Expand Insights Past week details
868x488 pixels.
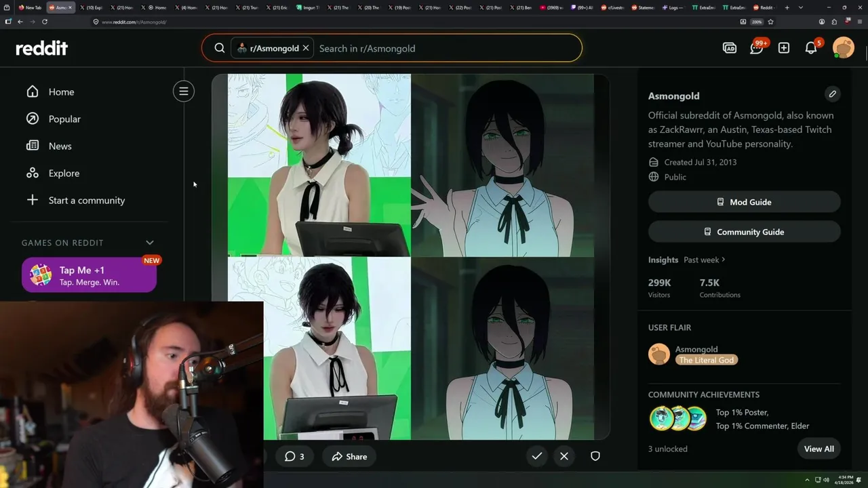[705, 260]
